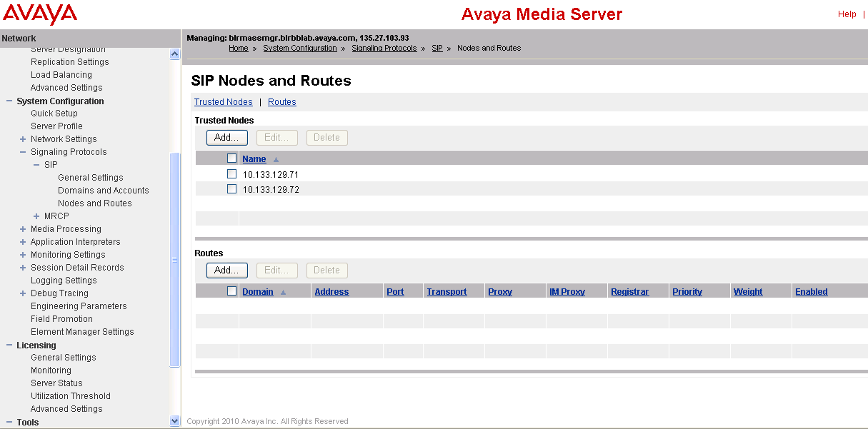868x429 pixels.
Task: Open SIP breadcrumb link
Action: 437,49
